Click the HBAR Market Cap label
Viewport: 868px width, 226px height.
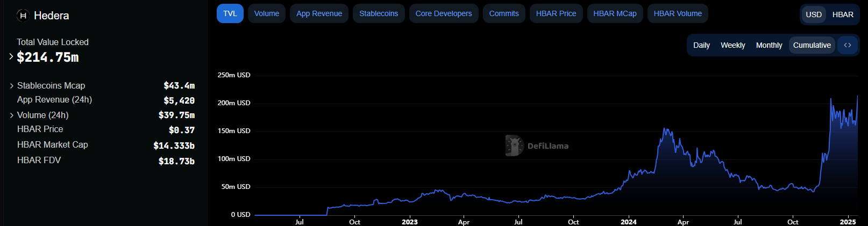pos(52,145)
